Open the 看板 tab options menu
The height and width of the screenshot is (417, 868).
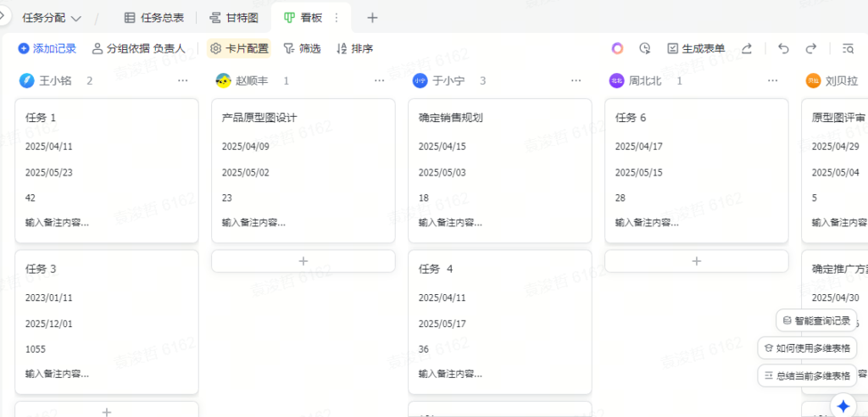(336, 18)
